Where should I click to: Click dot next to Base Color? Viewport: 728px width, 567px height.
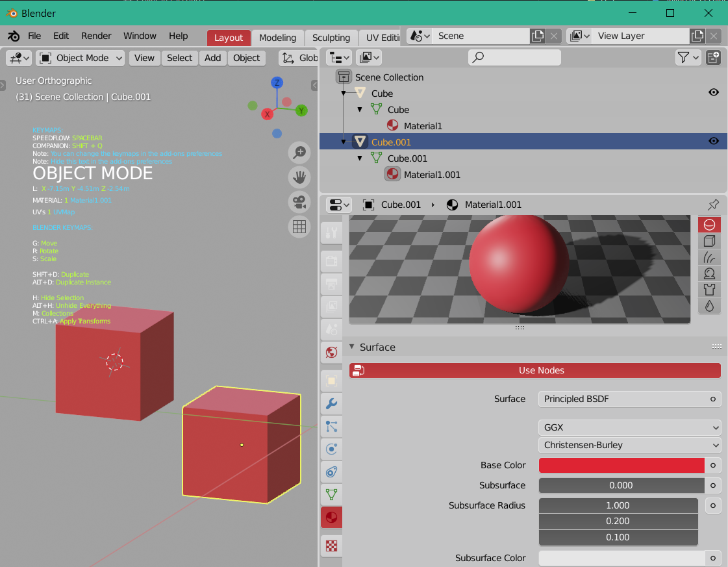click(x=712, y=465)
